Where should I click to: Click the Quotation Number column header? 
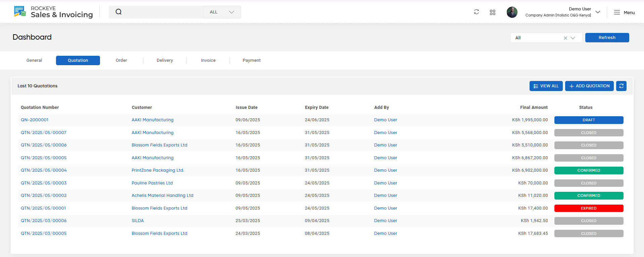click(x=40, y=108)
